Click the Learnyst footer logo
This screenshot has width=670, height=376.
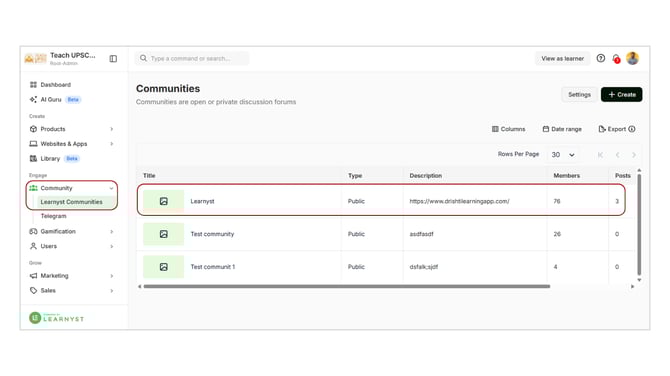(56, 318)
